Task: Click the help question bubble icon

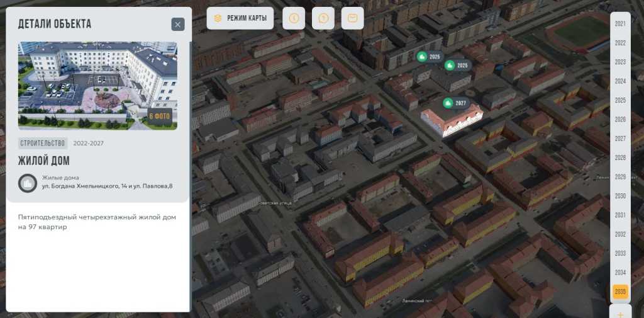Action: [323, 18]
